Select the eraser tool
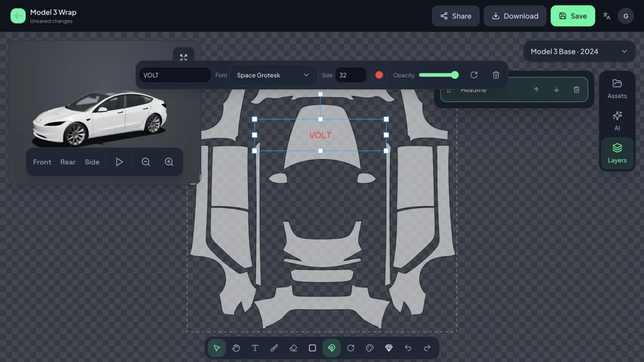 click(x=293, y=348)
